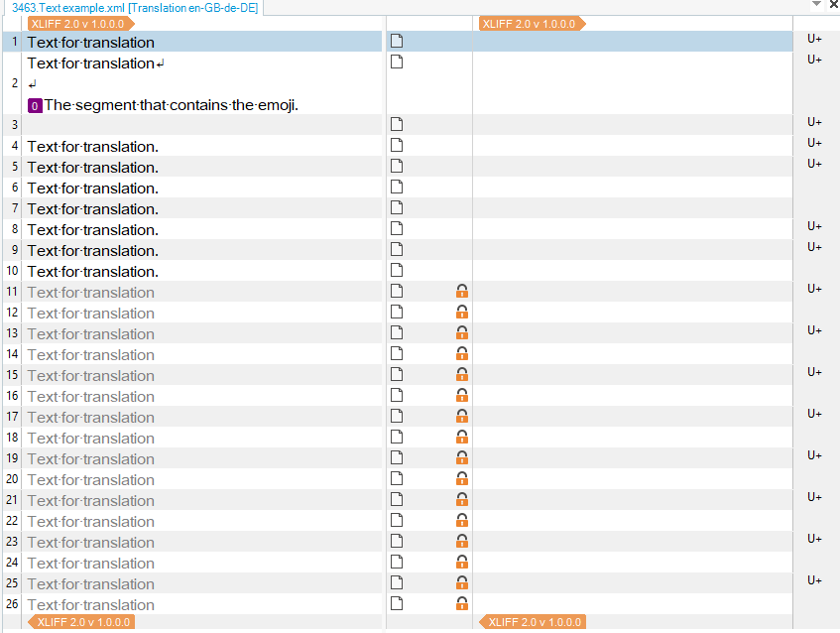
Task: Select locked source text of segment 24
Action: coord(91,564)
